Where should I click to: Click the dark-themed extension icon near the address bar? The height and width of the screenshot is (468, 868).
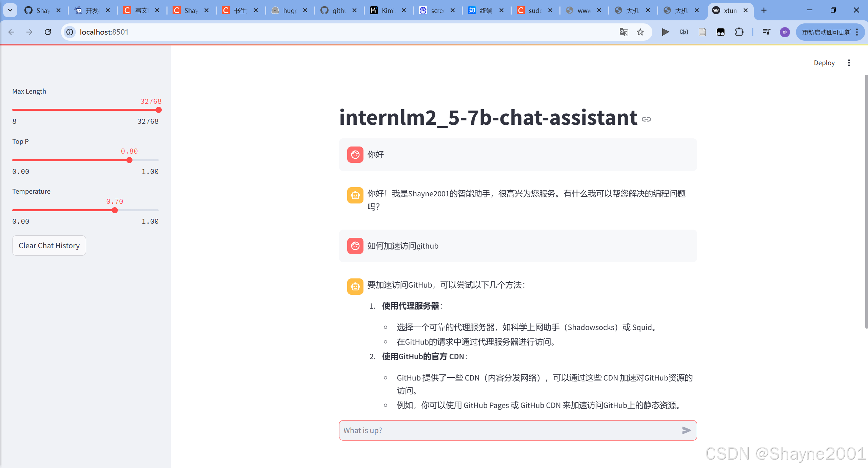click(x=720, y=32)
